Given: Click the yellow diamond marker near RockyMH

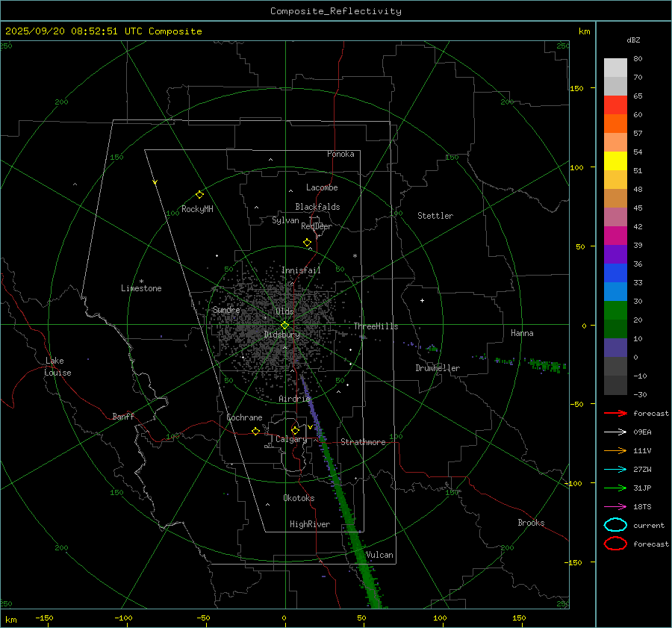Looking at the screenshot, I should (199, 194).
